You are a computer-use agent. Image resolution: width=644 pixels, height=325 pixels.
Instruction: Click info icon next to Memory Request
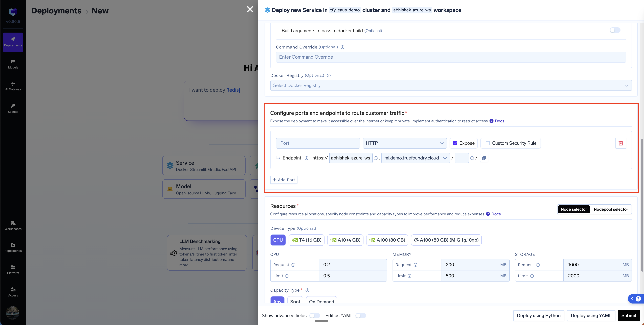tap(416, 265)
